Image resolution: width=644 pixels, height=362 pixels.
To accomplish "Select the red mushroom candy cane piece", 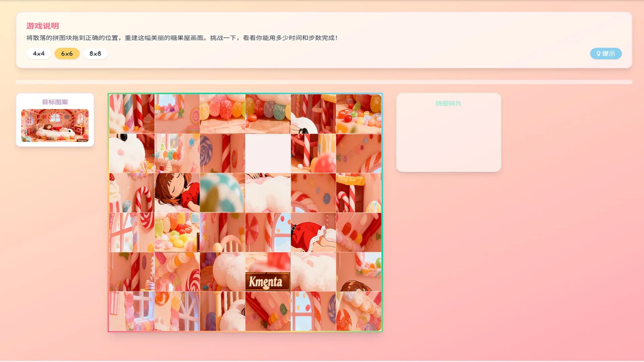I will tap(313, 154).
